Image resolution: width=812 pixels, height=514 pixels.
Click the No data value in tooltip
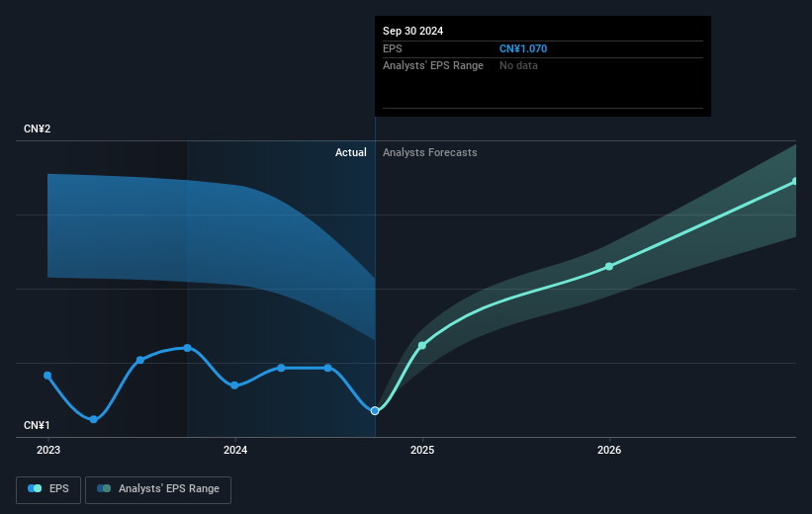click(x=518, y=66)
